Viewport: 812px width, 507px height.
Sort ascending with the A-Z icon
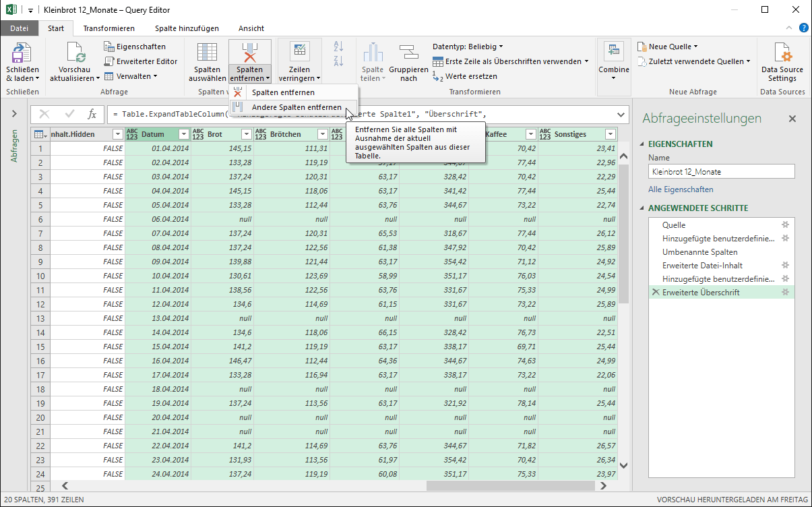pyautogui.click(x=338, y=47)
